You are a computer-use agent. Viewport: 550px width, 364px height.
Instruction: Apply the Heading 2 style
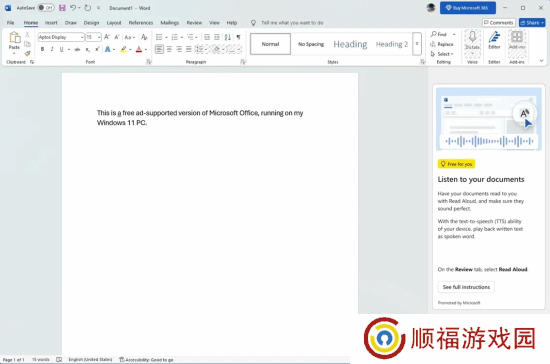tap(392, 44)
